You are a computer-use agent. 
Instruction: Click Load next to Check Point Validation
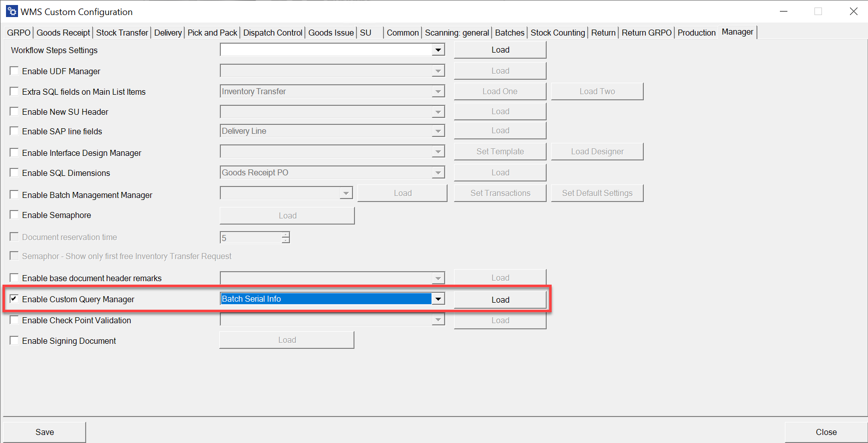[x=500, y=320]
